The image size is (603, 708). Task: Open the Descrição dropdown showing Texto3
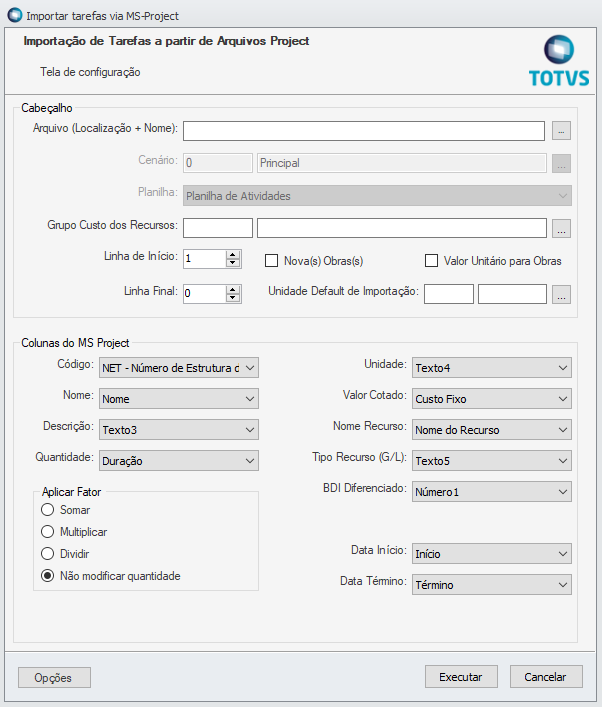pyautogui.click(x=178, y=430)
